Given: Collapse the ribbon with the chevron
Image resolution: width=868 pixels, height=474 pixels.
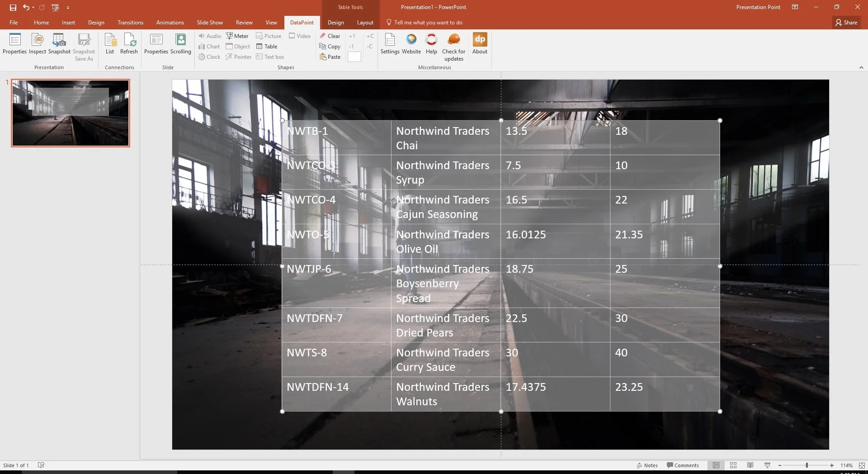Looking at the screenshot, I should pyautogui.click(x=861, y=67).
